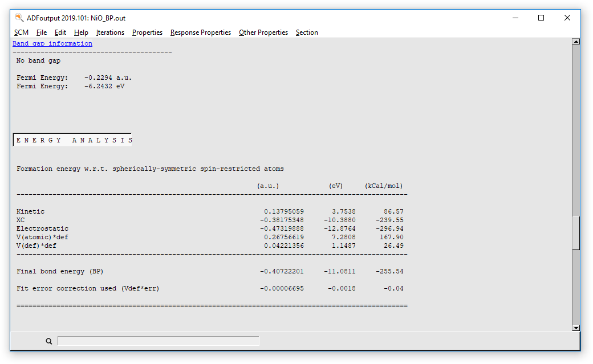Open the SCM menu
Screen dimensions: 593x364
pyautogui.click(x=21, y=32)
